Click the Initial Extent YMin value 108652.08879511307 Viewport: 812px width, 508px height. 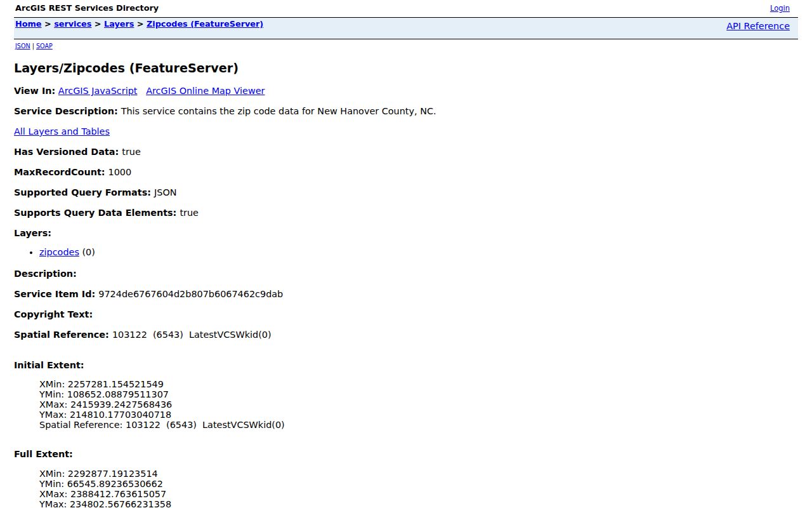[x=118, y=394]
